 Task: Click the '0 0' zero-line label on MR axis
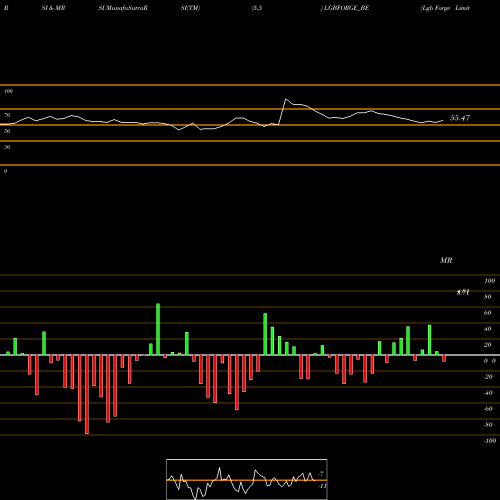490,361
